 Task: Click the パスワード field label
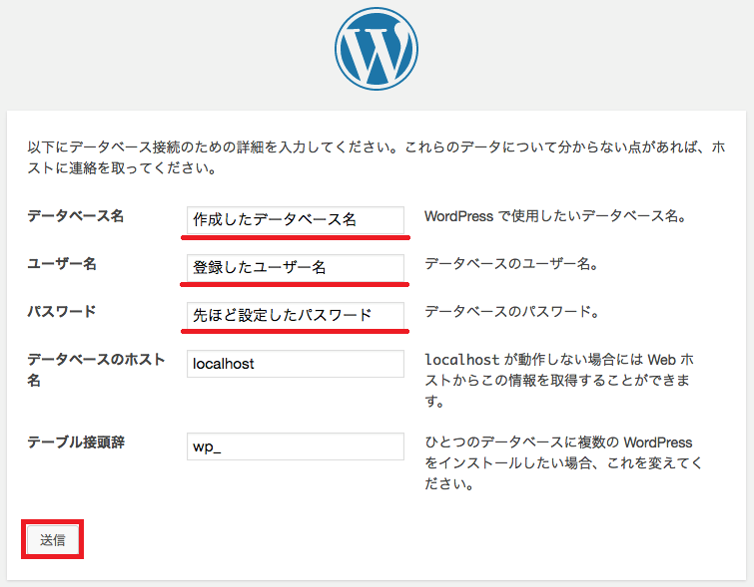click(x=62, y=311)
